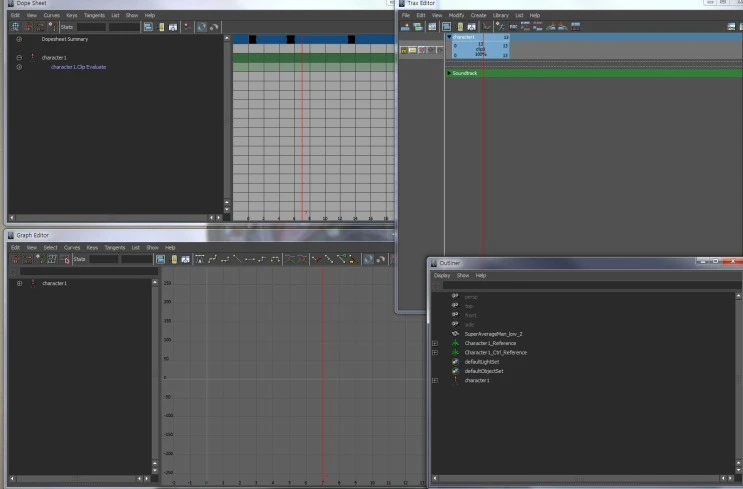Click Center Current Time icon in Dope Sheet

(173, 27)
